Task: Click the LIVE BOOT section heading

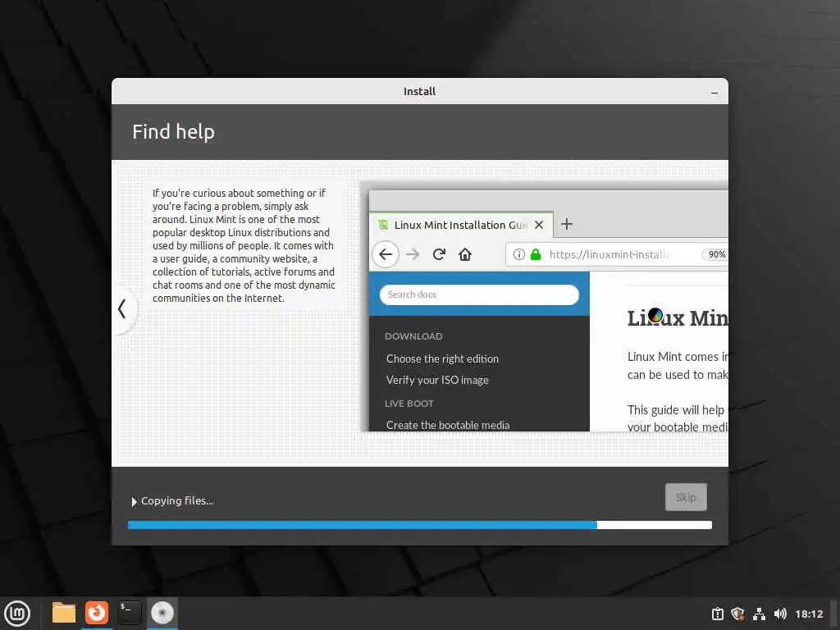Action: [x=409, y=404]
